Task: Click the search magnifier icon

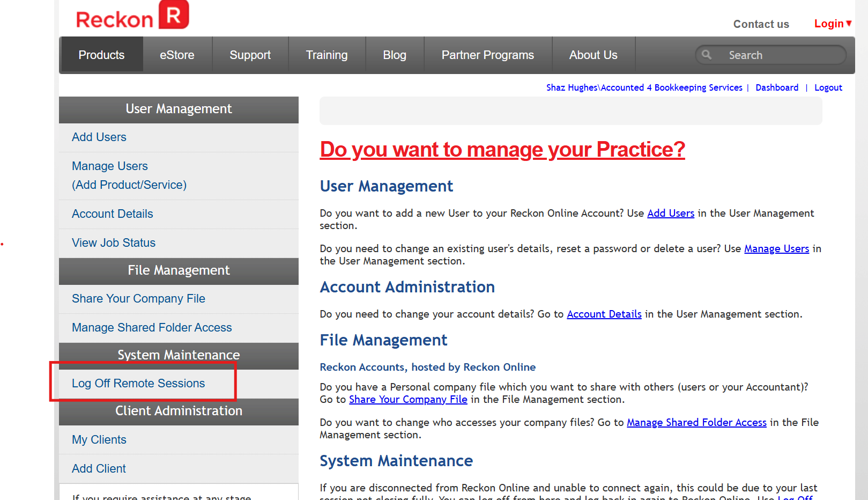Action: click(707, 55)
